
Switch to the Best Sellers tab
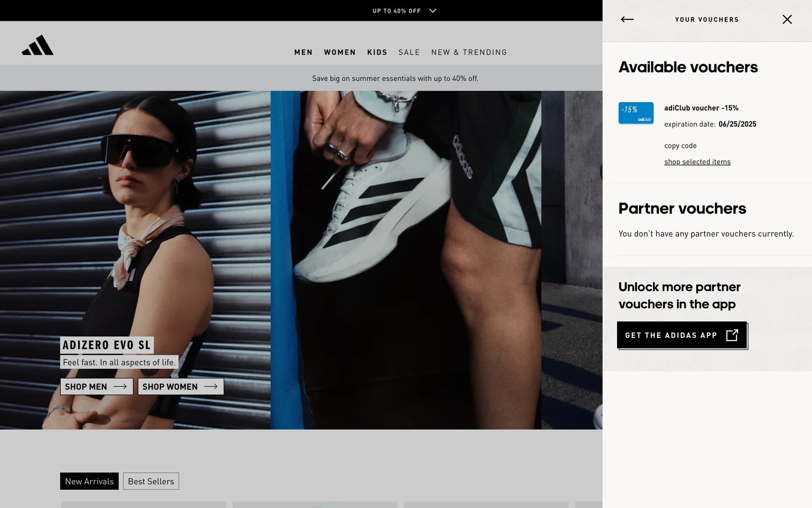click(151, 481)
